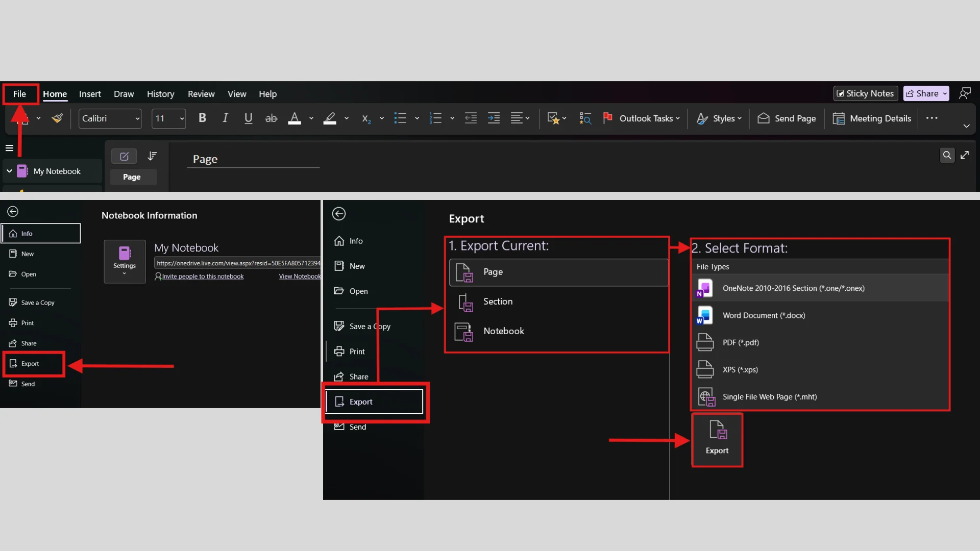Select Print in the Export pane sidebar
The image size is (980, 551).
pyautogui.click(x=357, y=352)
